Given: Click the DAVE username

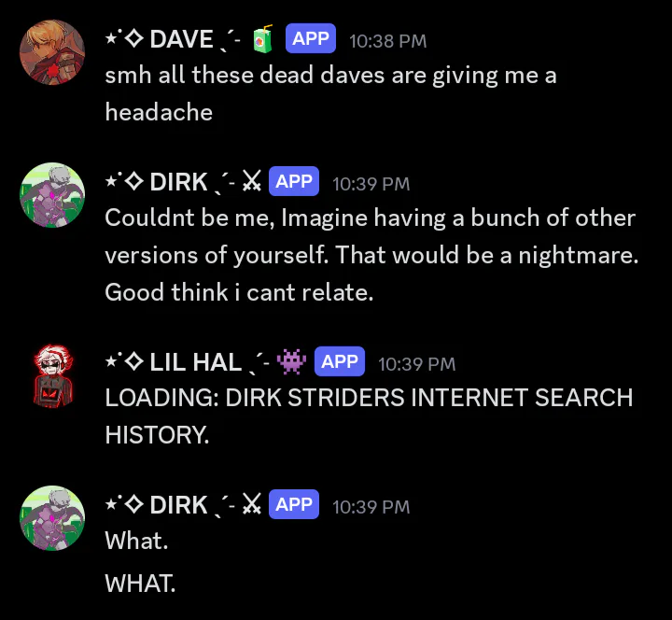Looking at the screenshot, I should coord(181,39).
